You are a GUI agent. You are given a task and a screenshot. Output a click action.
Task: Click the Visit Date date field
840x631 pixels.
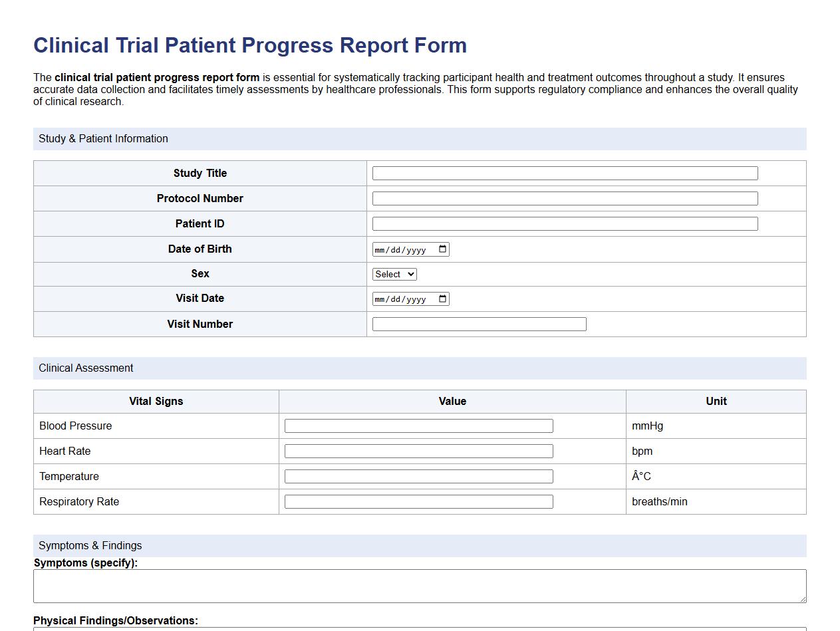point(402,299)
